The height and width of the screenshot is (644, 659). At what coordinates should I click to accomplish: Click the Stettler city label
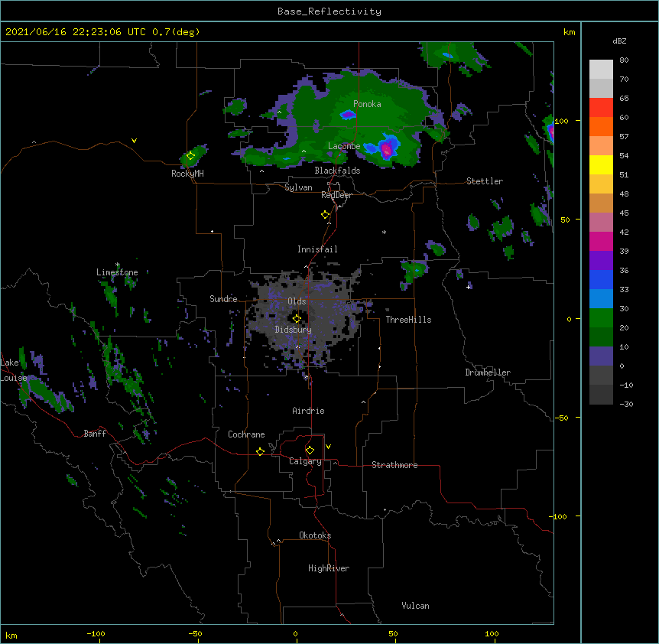coord(485,181)
